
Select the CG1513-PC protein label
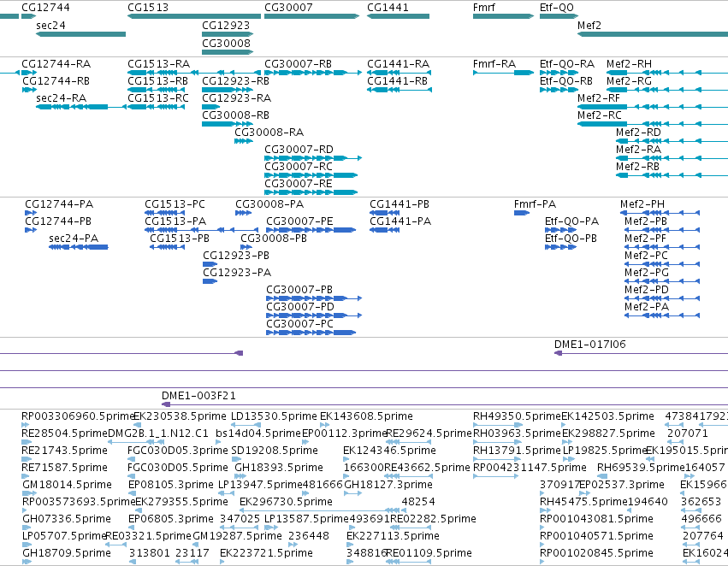pos(175,204)
